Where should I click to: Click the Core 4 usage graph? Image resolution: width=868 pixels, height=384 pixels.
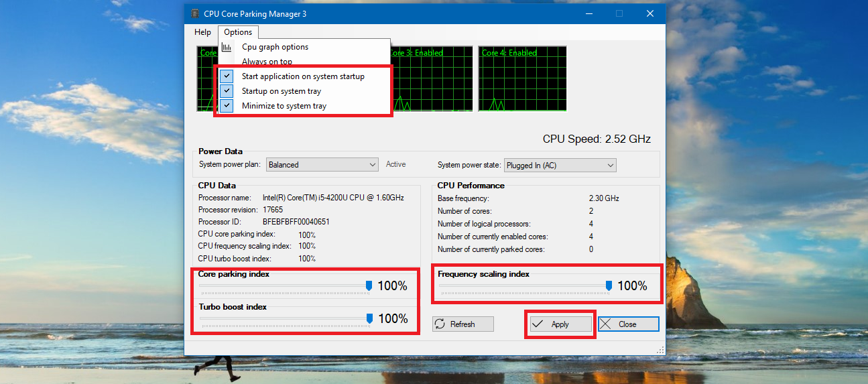(x=522, y=79)
